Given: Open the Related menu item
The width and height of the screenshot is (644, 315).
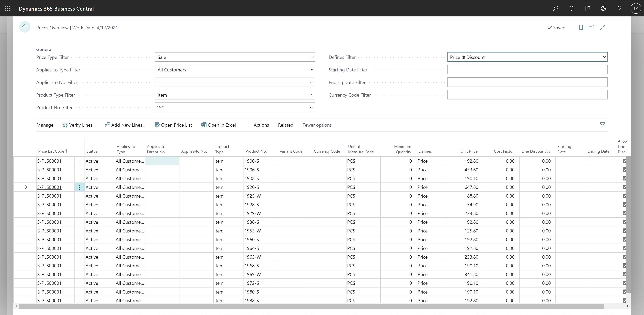Looking at the screenshot, I should 285,125.
